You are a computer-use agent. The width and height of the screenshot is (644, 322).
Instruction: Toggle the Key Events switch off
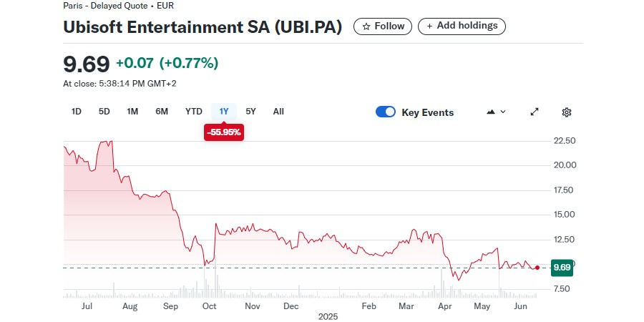385,112
